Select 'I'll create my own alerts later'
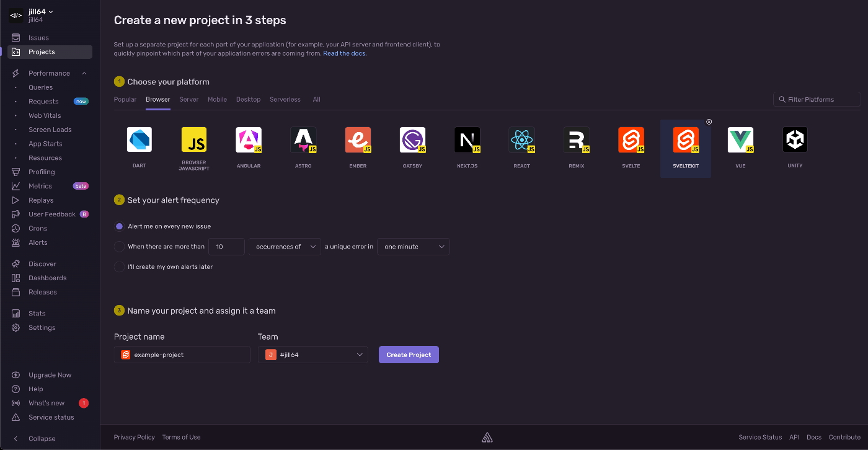 pyautogui.click(x=120, y=267)
